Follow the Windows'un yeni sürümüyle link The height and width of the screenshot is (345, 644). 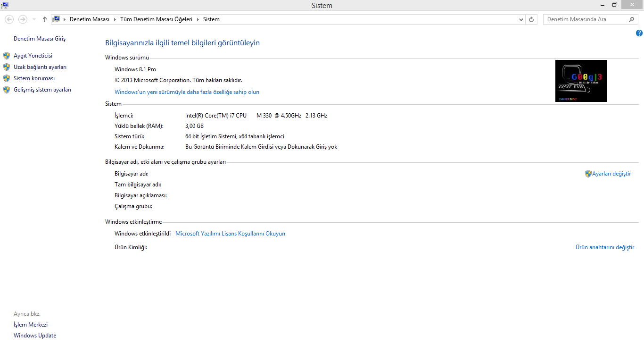click(x=187, y=92)
